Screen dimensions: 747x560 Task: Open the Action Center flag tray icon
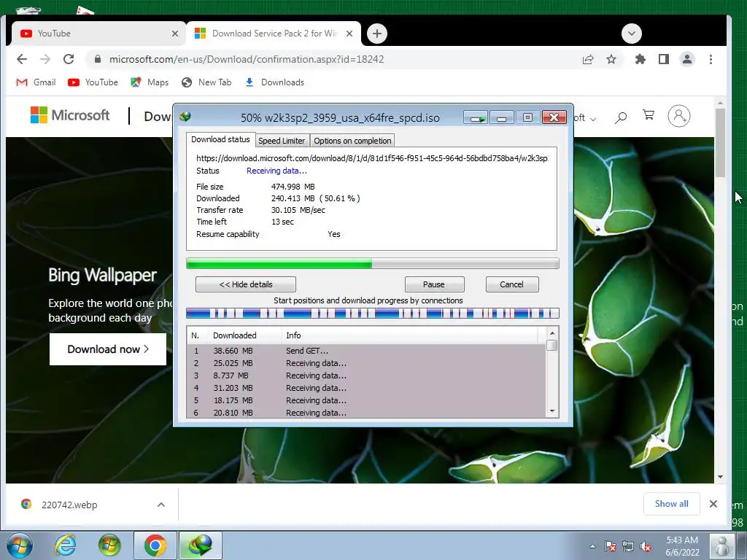tap(611, 547)
